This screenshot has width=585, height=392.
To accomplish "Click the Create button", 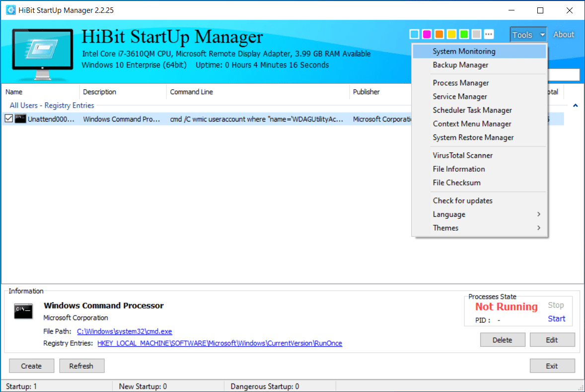I will point(31,366).
